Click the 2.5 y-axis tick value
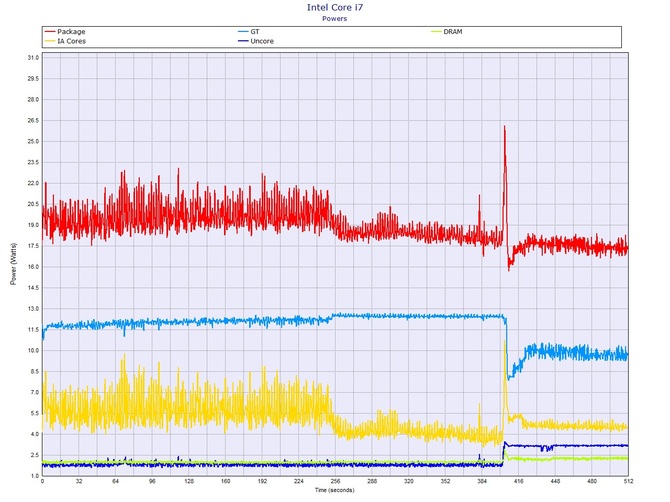 click(35, 455)
